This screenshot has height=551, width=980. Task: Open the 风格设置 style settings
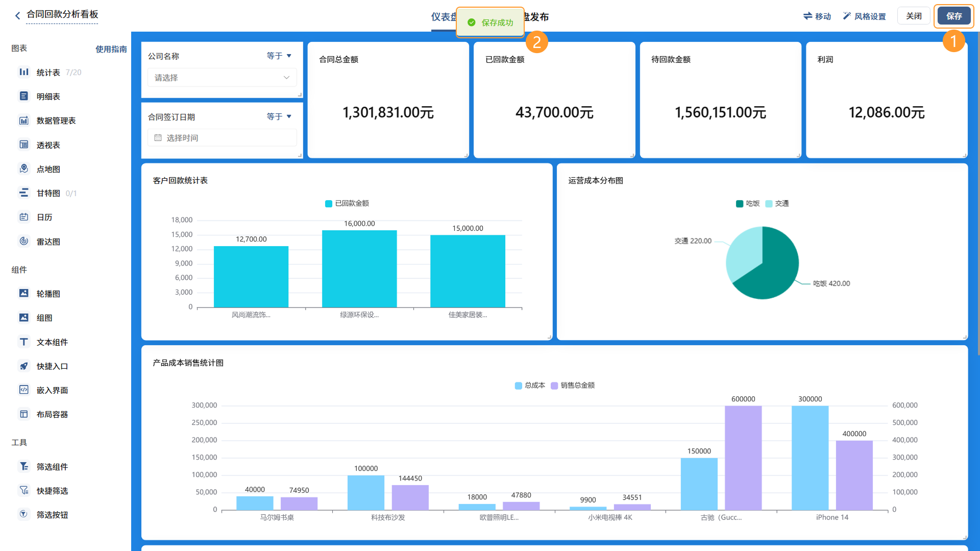pyautogui.click(x=864, y=16)
